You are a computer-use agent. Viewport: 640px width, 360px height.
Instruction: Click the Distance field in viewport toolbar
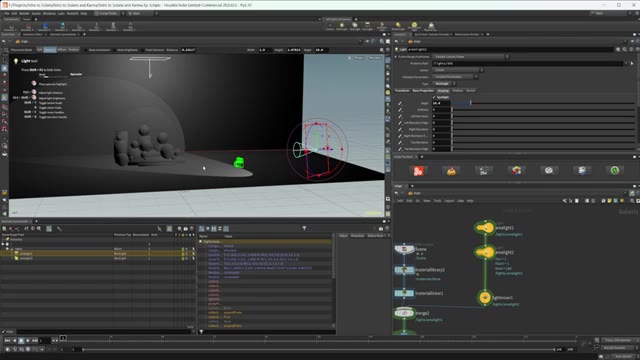(188, 50)
